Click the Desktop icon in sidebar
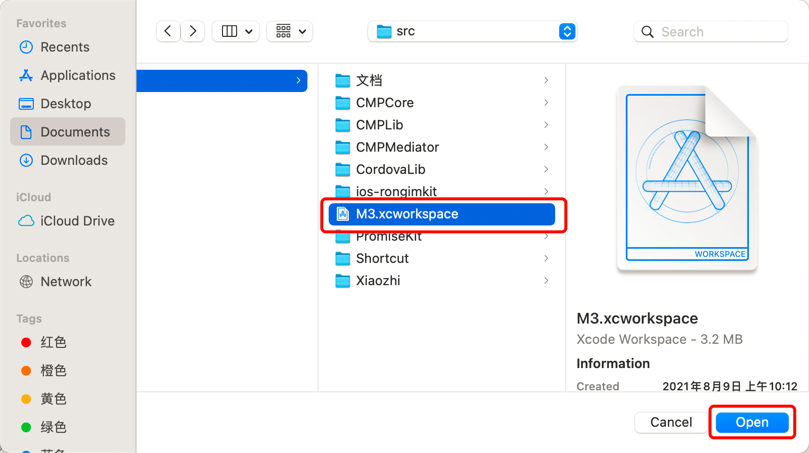809x453 pixels. tap(26, 104)
